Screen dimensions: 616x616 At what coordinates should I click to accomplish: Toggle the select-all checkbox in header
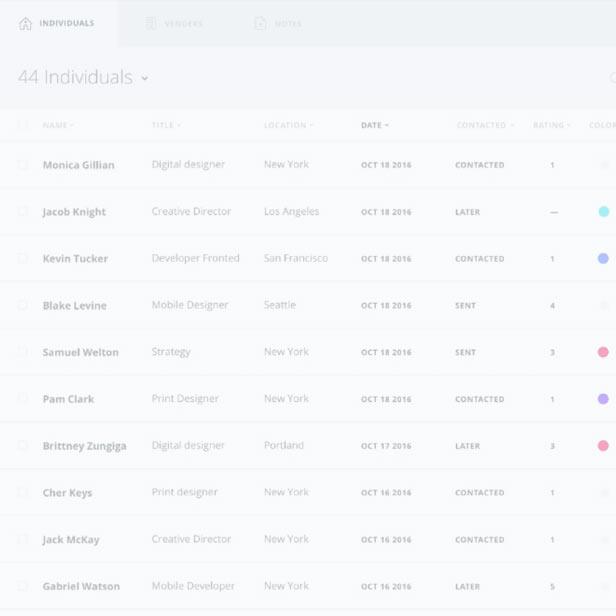[23, 125]
